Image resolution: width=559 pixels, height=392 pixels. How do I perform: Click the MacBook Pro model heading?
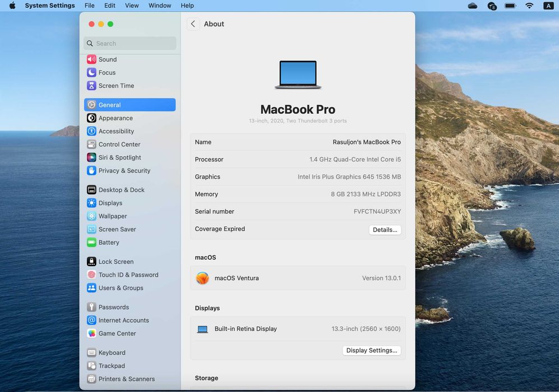click(x=298, y=109)
